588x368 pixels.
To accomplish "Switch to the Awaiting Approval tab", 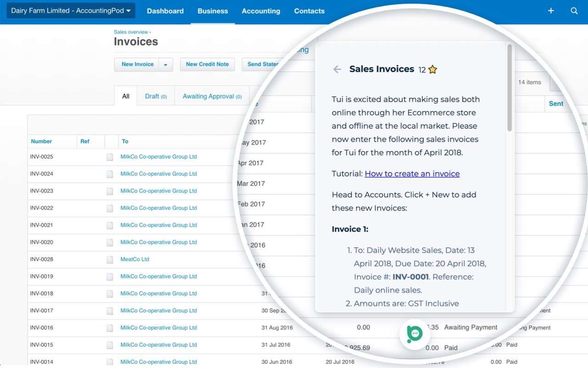I will point(212,96).
